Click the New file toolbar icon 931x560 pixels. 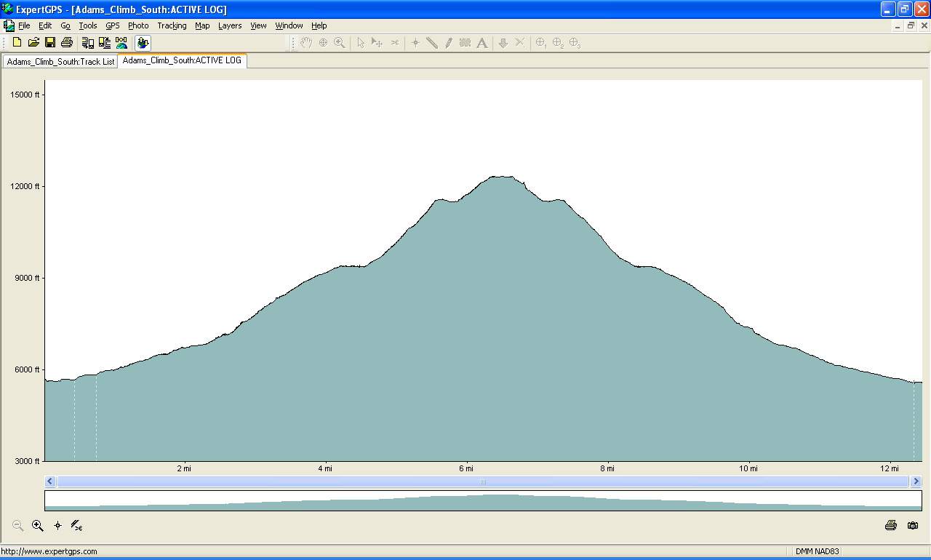coord(17,43)
